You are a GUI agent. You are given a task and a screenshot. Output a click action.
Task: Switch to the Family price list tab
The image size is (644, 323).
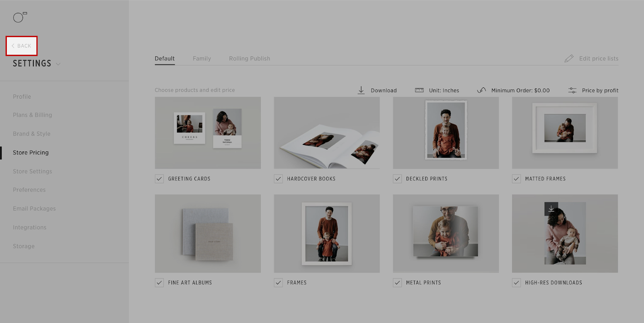tap(202, 59)
